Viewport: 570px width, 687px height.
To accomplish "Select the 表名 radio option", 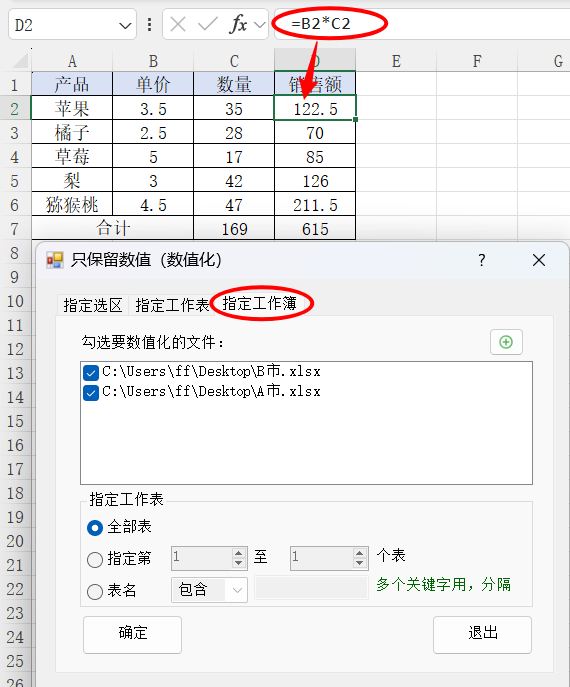I will [x=95, y=592].
